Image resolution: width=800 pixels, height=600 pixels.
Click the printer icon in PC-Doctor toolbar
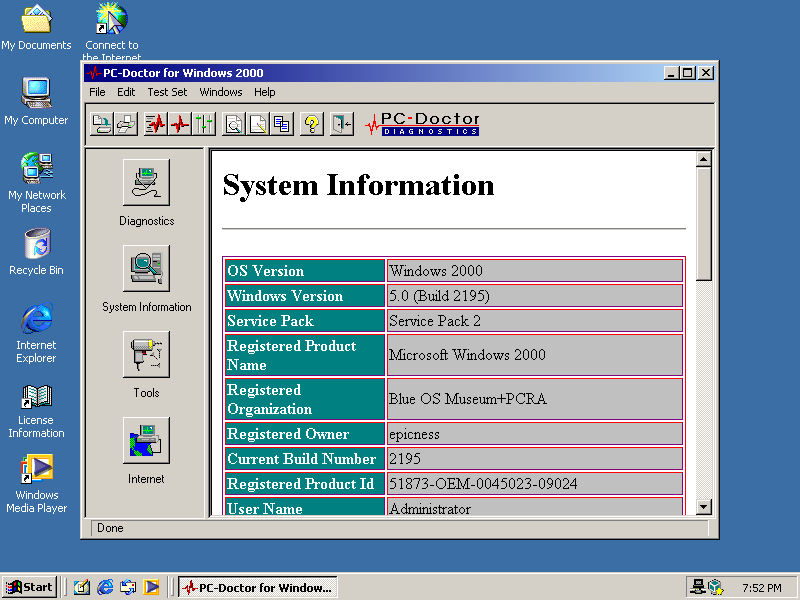pyautogui.click(x=126, y=124)
